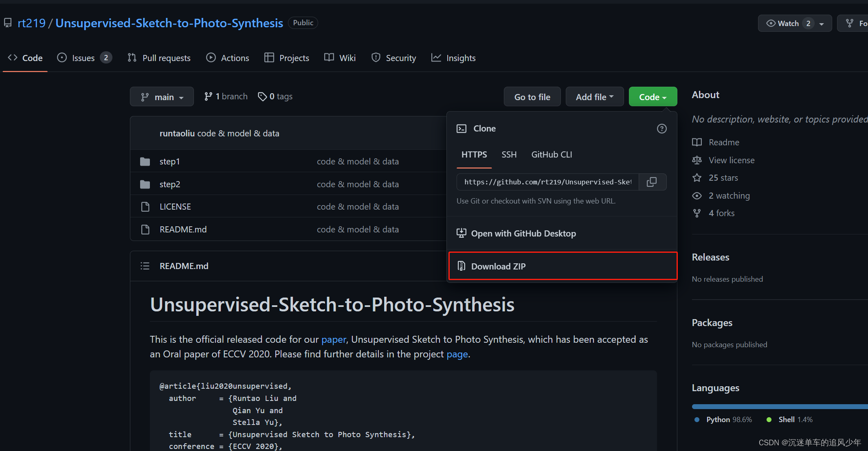This screenshot has height=451, width=868.
Task: Copy the HTTPS clone URL icon
Action: [x=652, y=182]
